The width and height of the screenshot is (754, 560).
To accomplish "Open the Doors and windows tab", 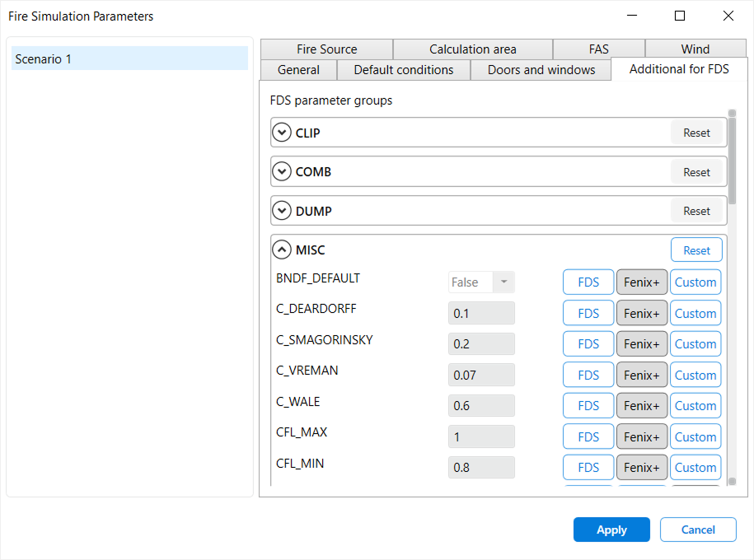I will coord(541,70).
